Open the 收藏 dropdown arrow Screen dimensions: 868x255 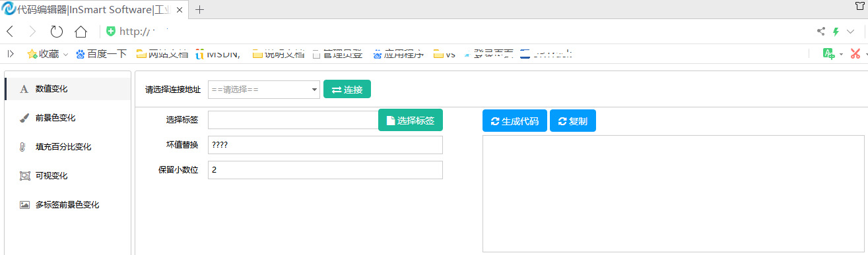pos(65,54)
